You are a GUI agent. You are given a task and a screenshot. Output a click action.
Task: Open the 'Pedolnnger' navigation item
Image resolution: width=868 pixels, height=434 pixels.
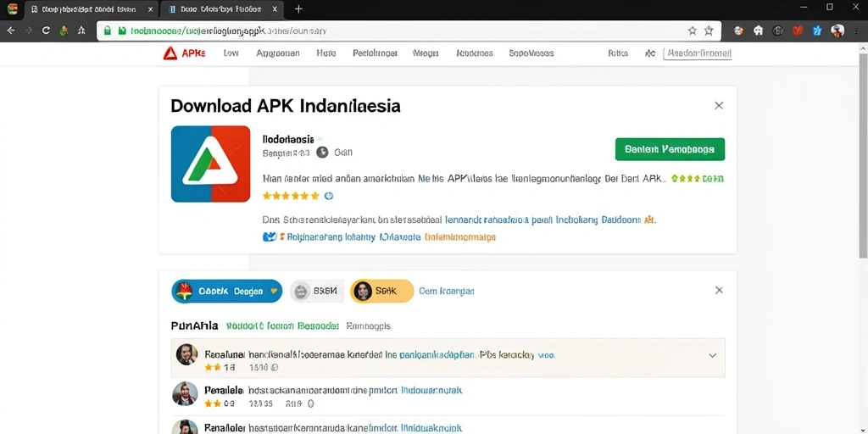click(375, 53)
